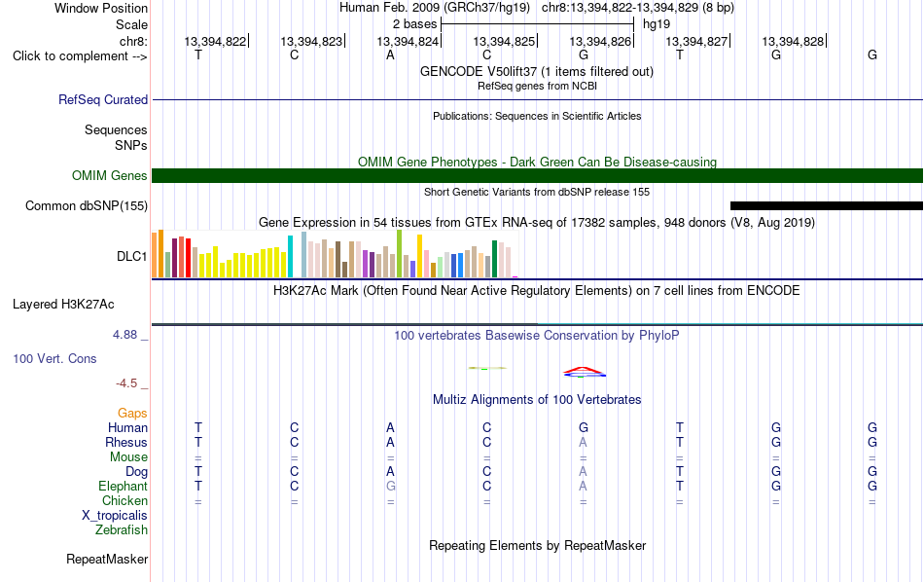
Task: Click the position marker 13,394,828
Action: [x=793, y=41]
